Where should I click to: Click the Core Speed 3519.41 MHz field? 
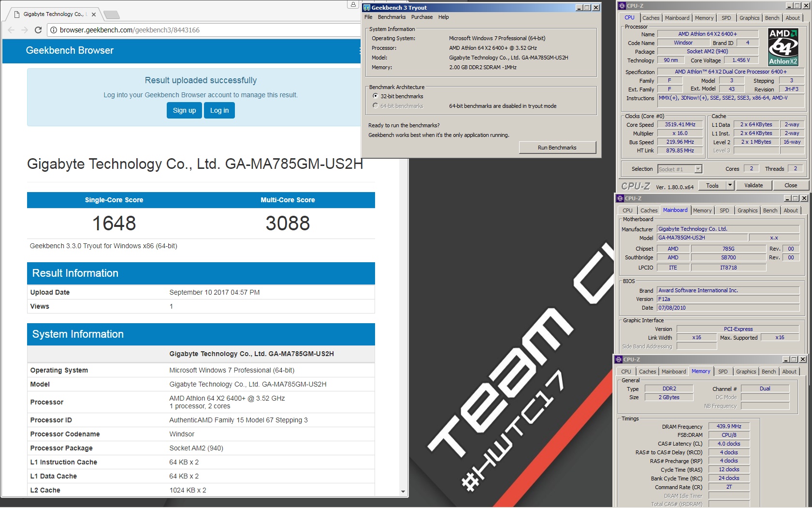click(x=680, y=124)
